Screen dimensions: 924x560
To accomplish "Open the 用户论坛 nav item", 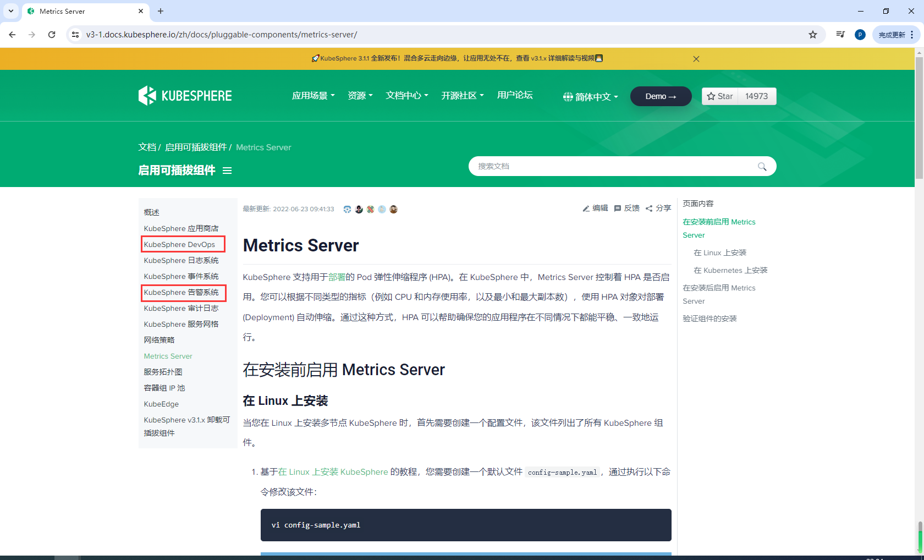I will (x=515, y=95).
